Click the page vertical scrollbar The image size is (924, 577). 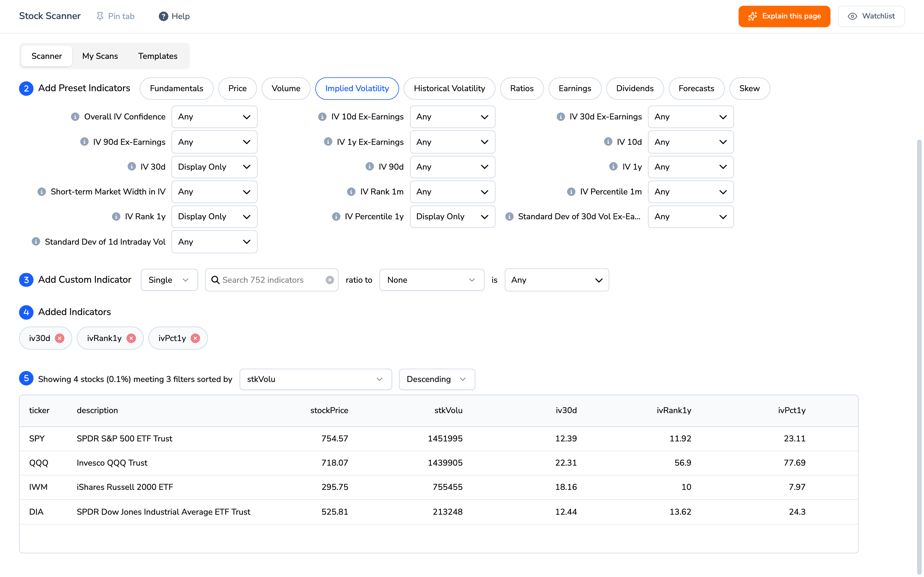[x=919, y=357]
